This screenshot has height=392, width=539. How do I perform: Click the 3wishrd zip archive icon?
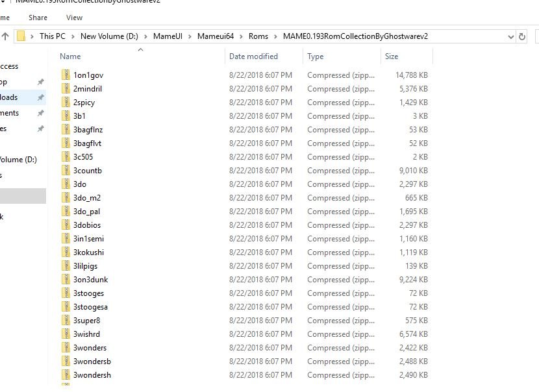tap(66, 334)
